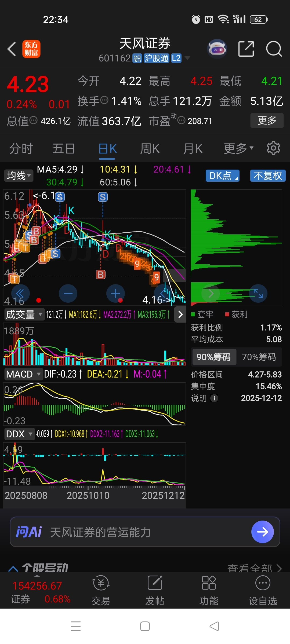Select 日K tab
This screenshot has width=290, height=644.
coord(107,148)
